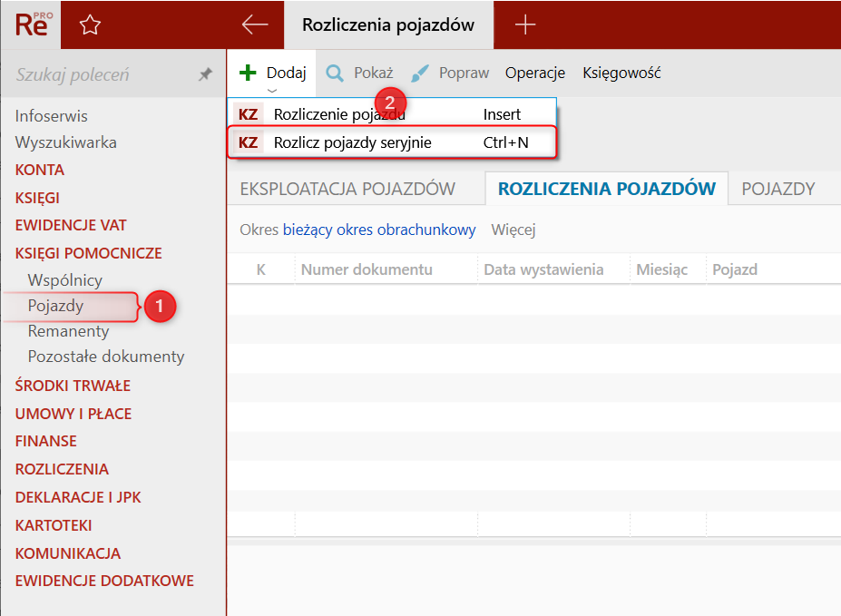This screenshot has height=616, width=841.
Task: Pin the command search panel
Action: coord(205,74)
